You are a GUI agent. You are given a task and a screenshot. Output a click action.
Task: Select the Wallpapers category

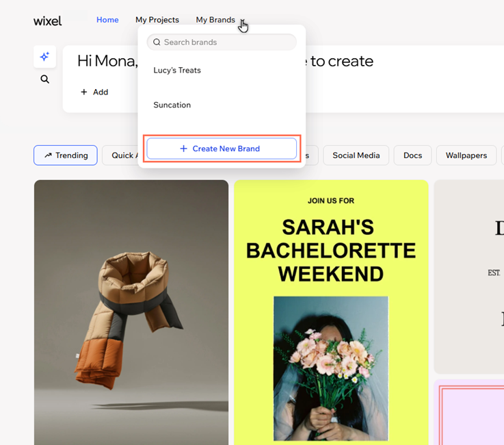tap(466, 155)
